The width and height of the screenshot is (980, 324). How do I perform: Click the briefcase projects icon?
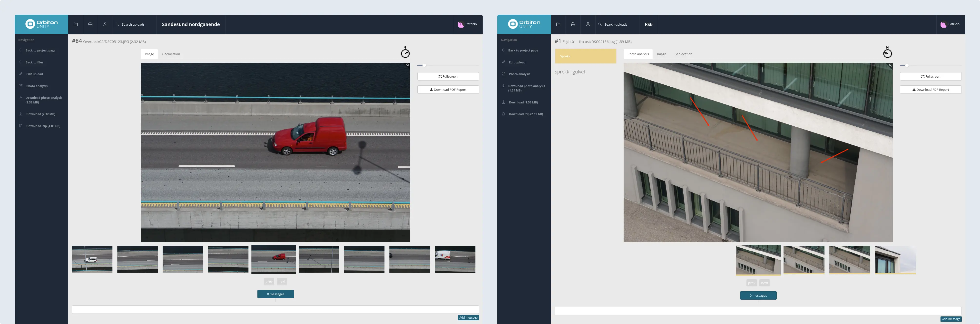click(90, 24)
